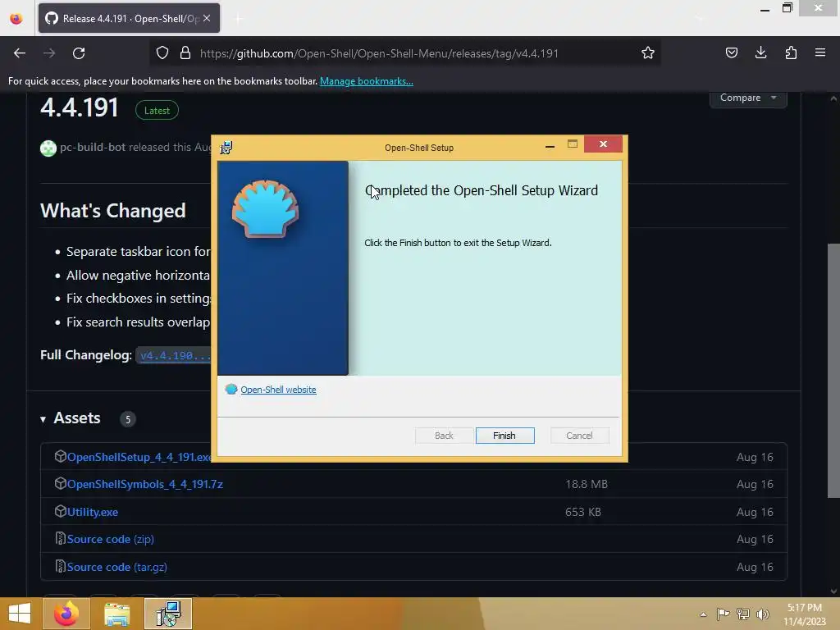View site security padlock info
840x630 pixels.
(x=185, y=53)
